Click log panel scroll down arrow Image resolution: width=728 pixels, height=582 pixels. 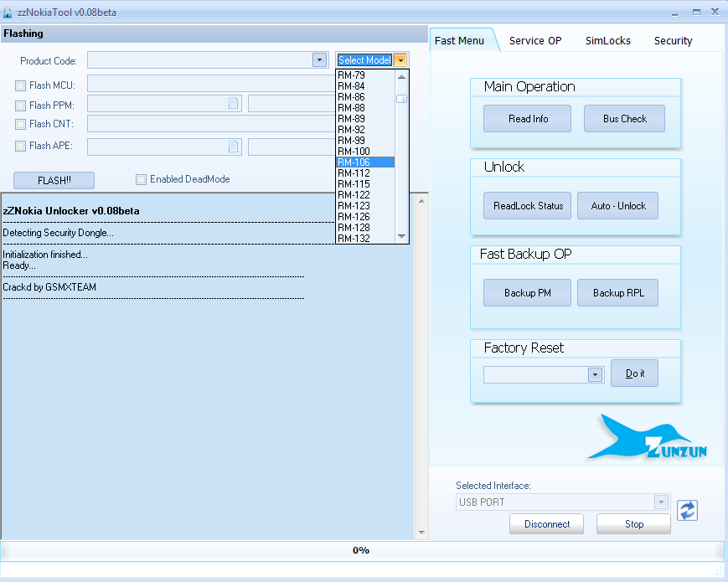pos(421,533)
